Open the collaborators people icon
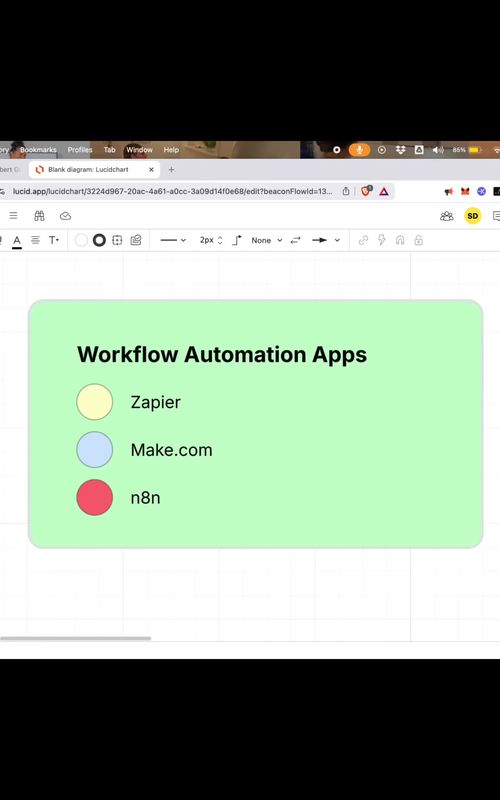This screenshot has height=800, width=500. (x=446, y=216)
